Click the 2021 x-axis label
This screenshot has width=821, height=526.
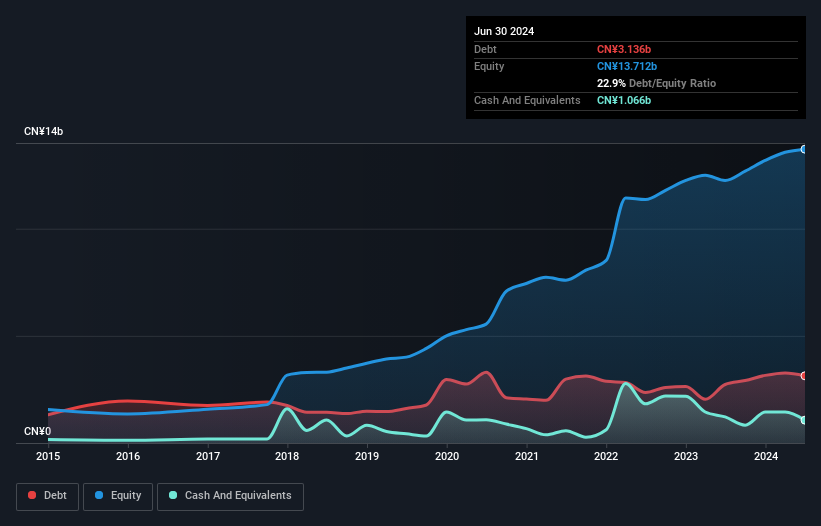click(527, 456)
